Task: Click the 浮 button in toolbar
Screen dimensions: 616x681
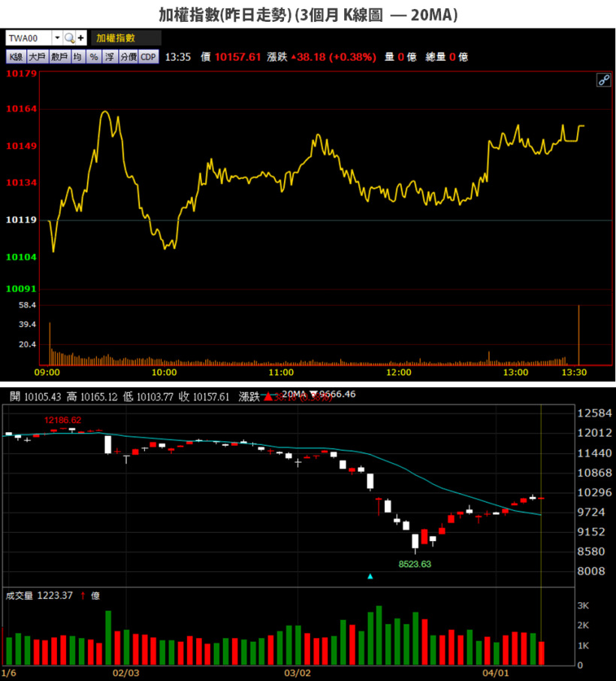Action: click(x=110, y=57)
